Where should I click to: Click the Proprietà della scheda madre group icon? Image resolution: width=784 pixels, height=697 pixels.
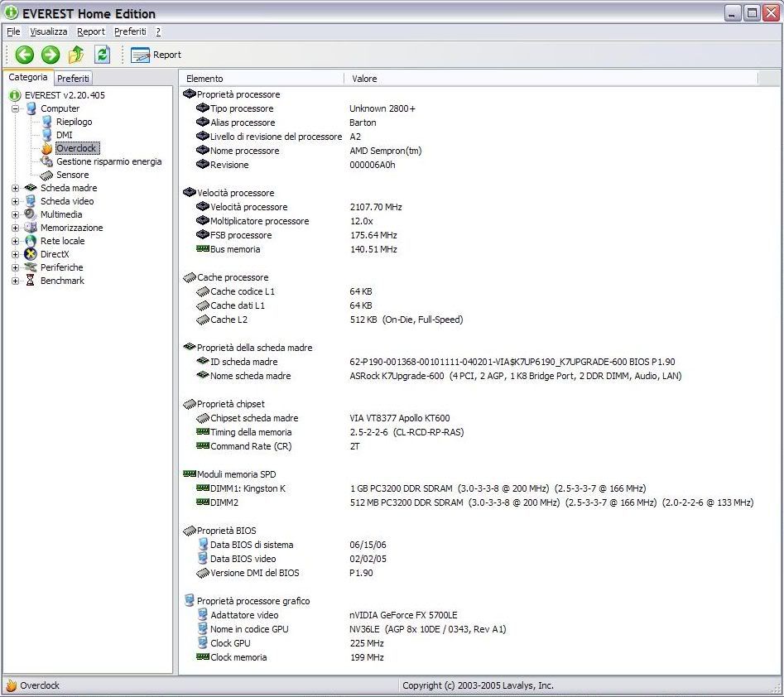[189, 347]
